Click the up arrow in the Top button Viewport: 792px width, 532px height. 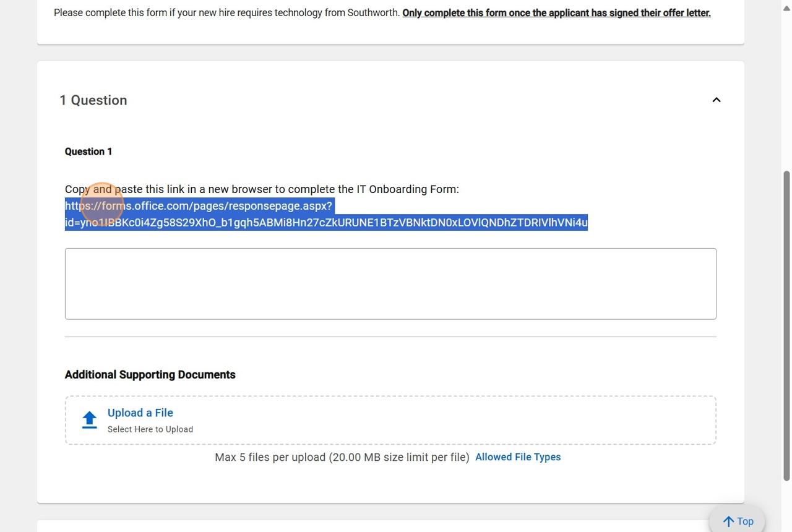tap(728, 521)
